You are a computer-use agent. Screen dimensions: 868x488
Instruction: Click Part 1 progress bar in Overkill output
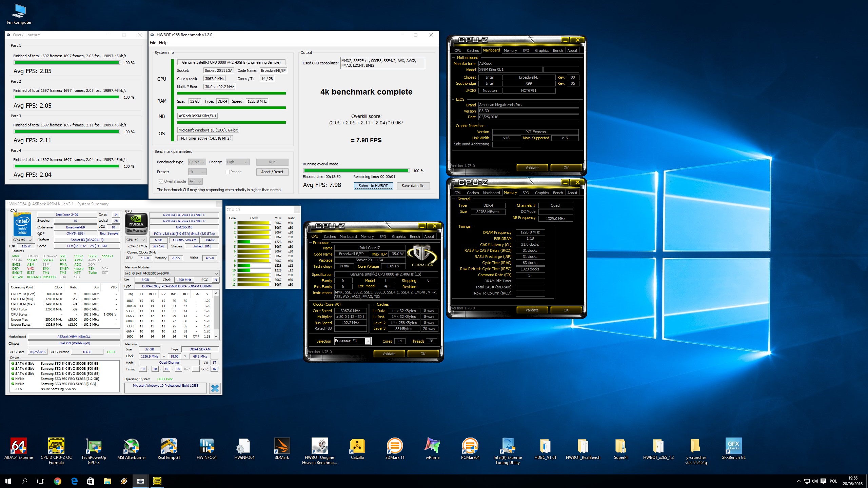tap(67, 63)
